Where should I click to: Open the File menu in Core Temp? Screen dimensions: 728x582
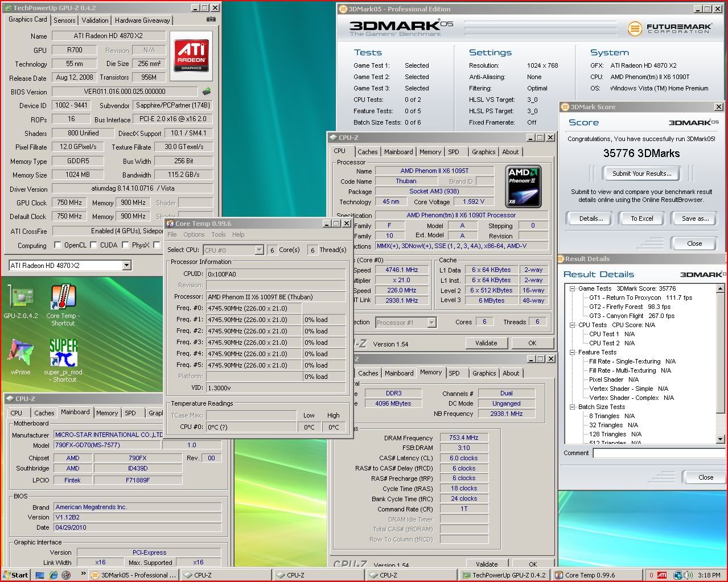click(x=172, y=234)
